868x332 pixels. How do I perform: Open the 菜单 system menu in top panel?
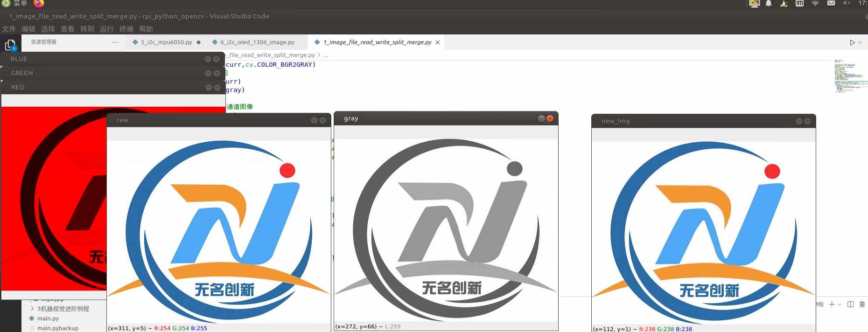pos(15,3)
